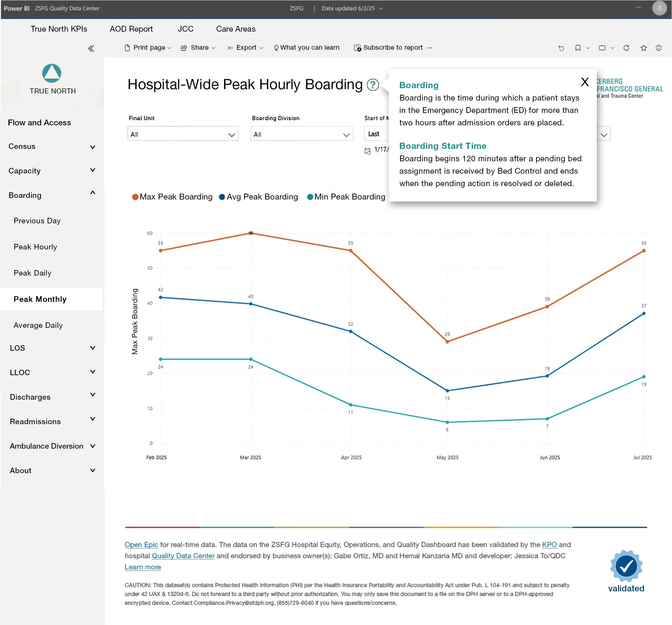
Task: Click the Open Epic link
Action: tap(141, 544)
